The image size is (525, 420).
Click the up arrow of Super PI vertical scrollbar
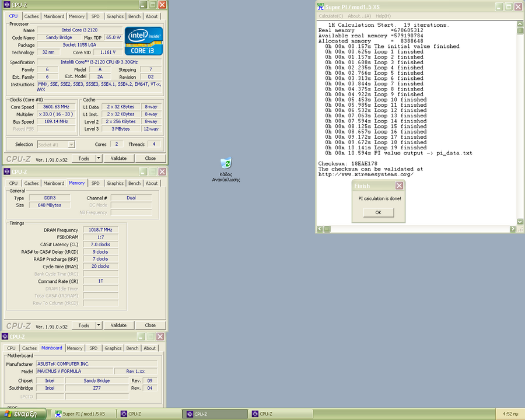point(520,24)
